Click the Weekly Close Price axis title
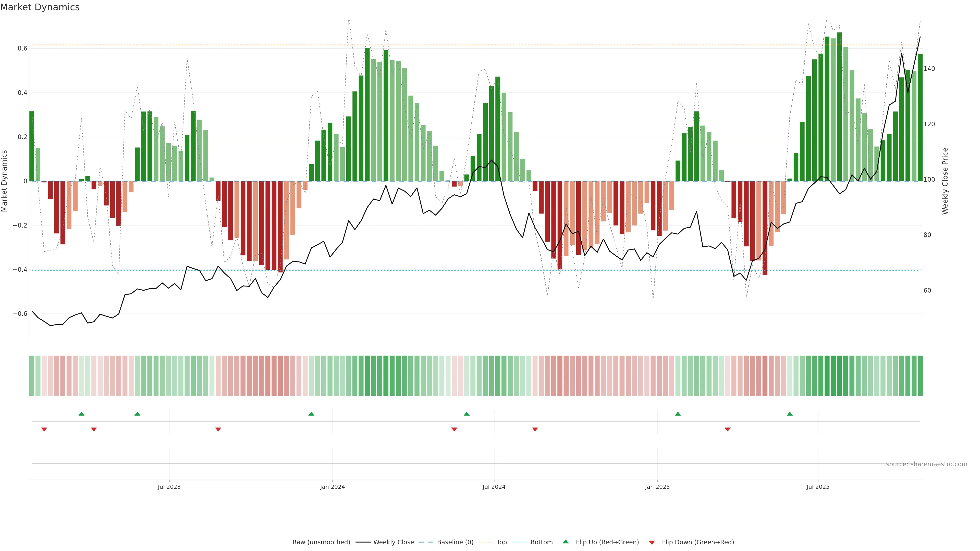 pyautogui.click(x=945, y=181)
